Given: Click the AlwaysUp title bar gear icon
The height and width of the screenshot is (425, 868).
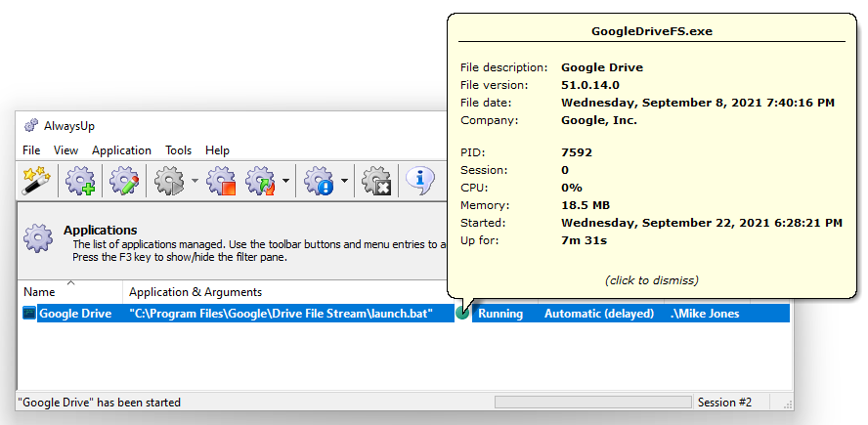Looking at the screenshot, I should [30, 126].
